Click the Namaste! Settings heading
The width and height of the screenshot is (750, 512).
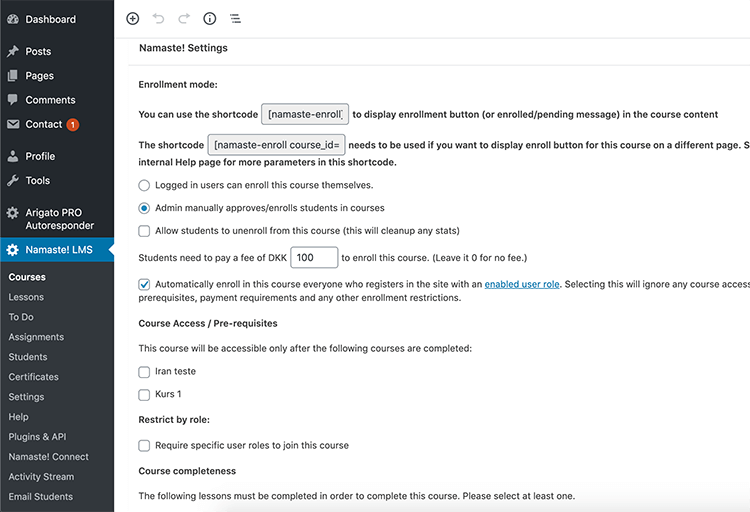pyautogui.click(x=183, y=48)
